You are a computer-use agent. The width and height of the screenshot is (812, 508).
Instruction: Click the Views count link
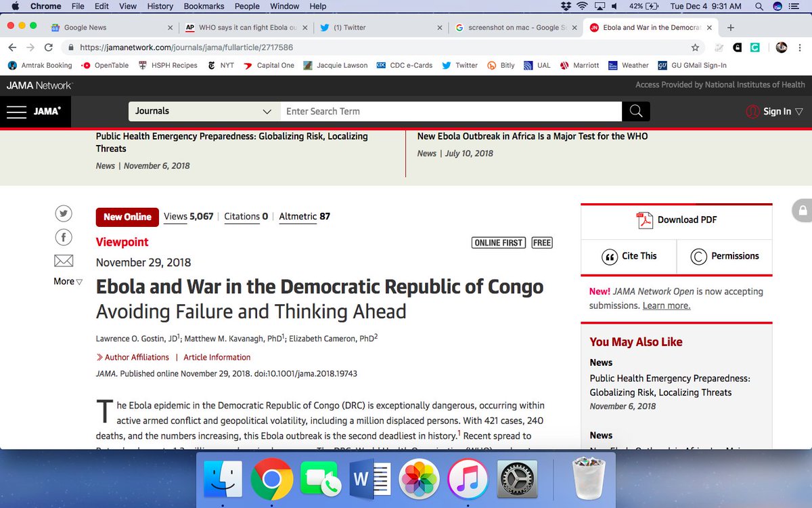[189, 217]
